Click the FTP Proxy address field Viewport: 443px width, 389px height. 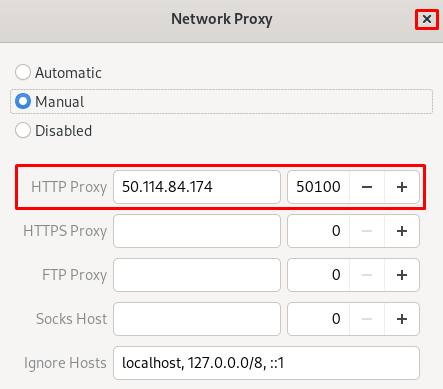click(197, 275)
